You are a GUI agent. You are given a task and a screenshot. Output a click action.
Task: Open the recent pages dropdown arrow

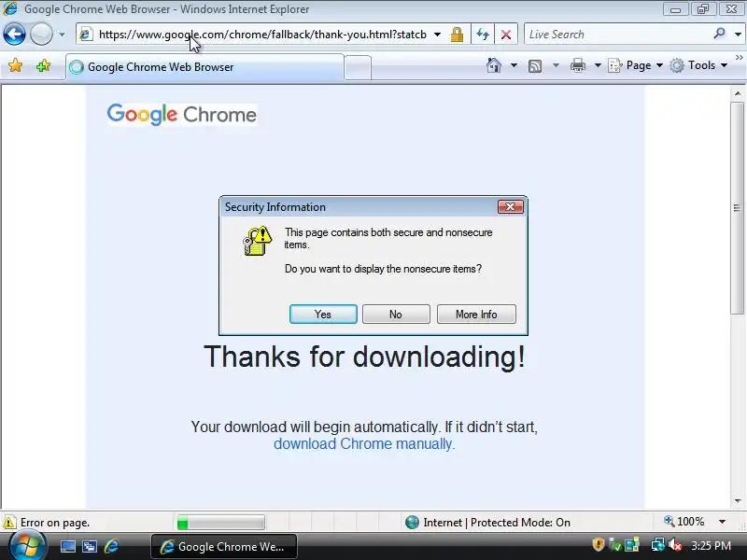[x=62, y=35]
